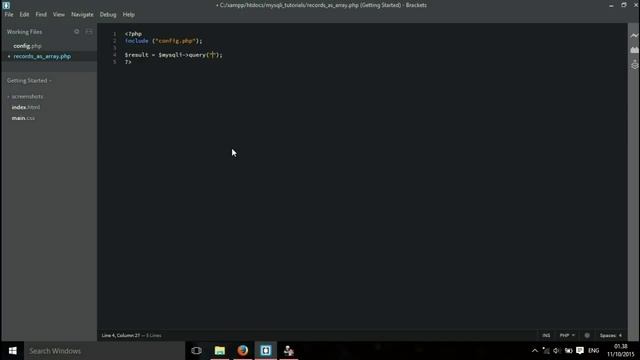This screenshot has width=640, height=360.
Task: Open the taskbar app next to Brackets
Action: [289, 351]
